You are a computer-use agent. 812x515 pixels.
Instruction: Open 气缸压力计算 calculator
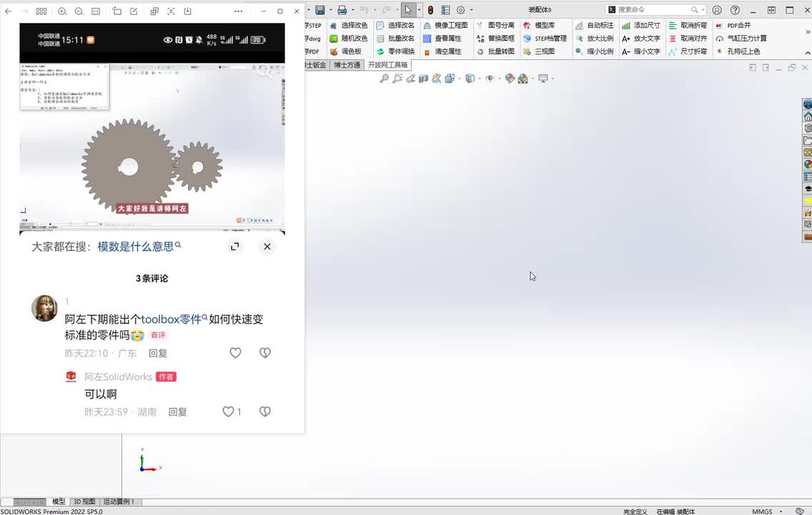pos(741,39)
